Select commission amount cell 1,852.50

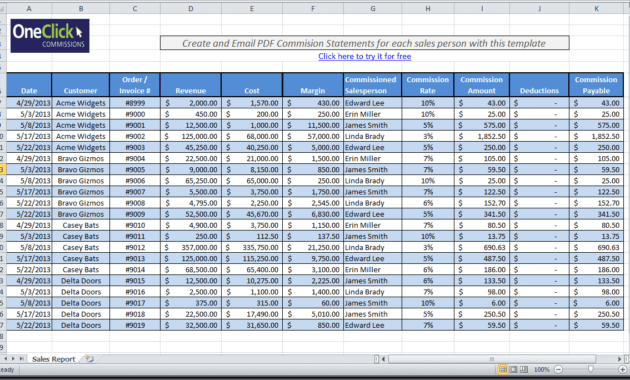[482, 136]
